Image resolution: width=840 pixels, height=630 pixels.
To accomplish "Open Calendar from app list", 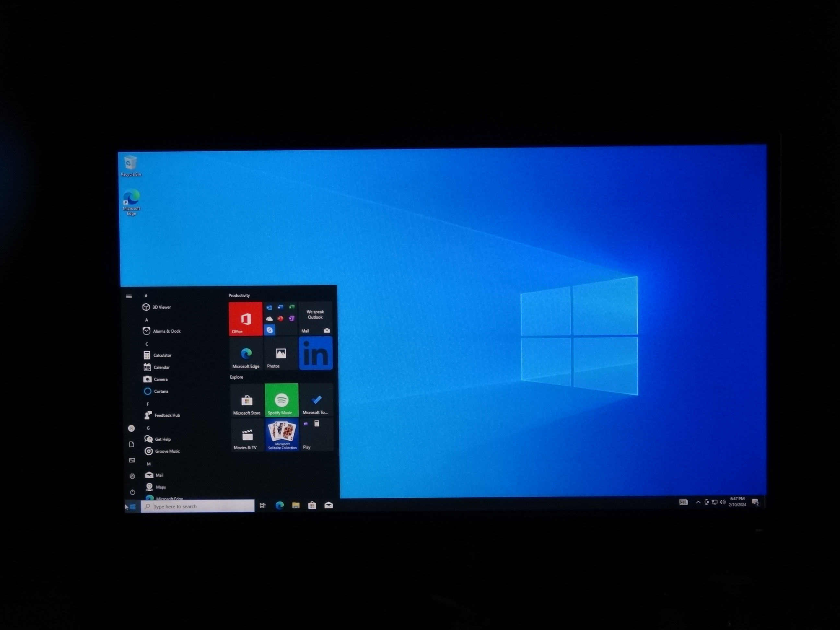I will pos(157,367).
